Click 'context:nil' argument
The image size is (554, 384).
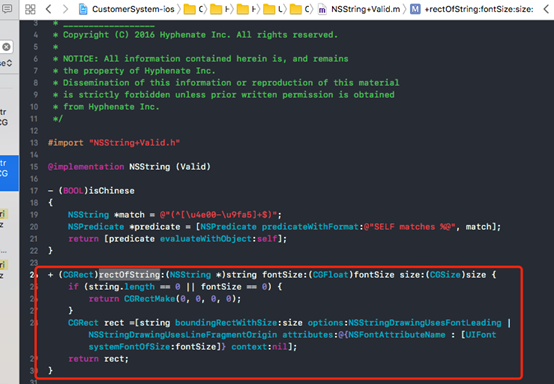coord(259,347)
